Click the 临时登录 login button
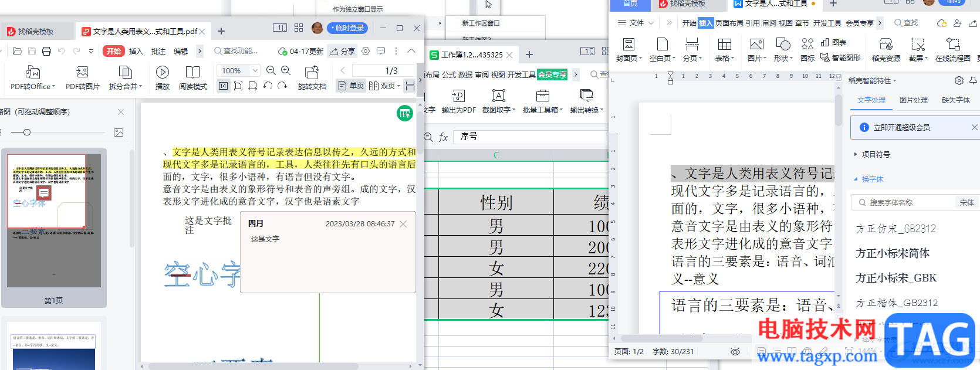This screenshot has height=370, width=980. point(347,28)
